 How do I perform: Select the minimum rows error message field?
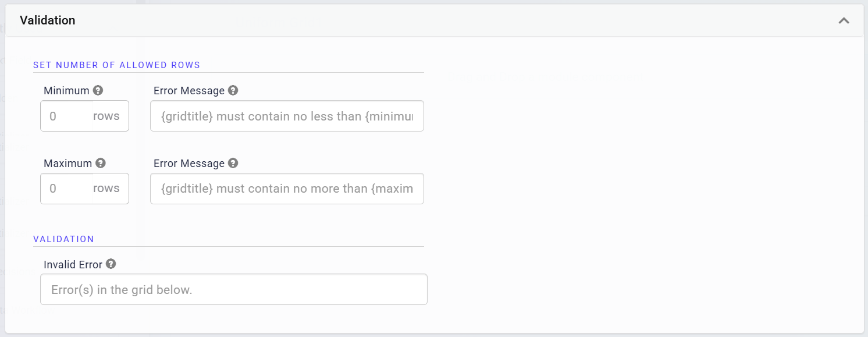[x=287, y=116]
